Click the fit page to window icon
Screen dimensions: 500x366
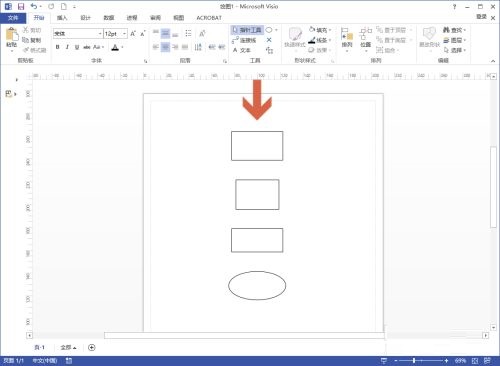click(475, 361)
